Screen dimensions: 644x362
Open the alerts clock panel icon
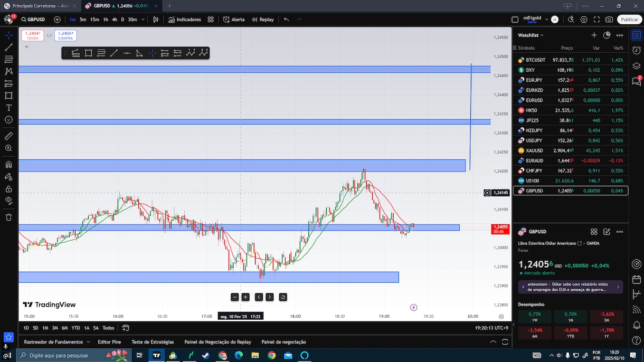click(637, 50)
